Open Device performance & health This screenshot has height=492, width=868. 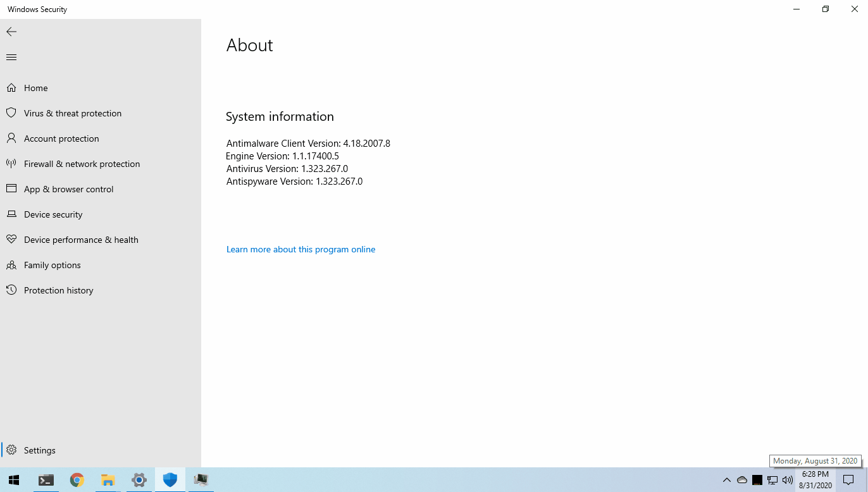coord(101,240)
